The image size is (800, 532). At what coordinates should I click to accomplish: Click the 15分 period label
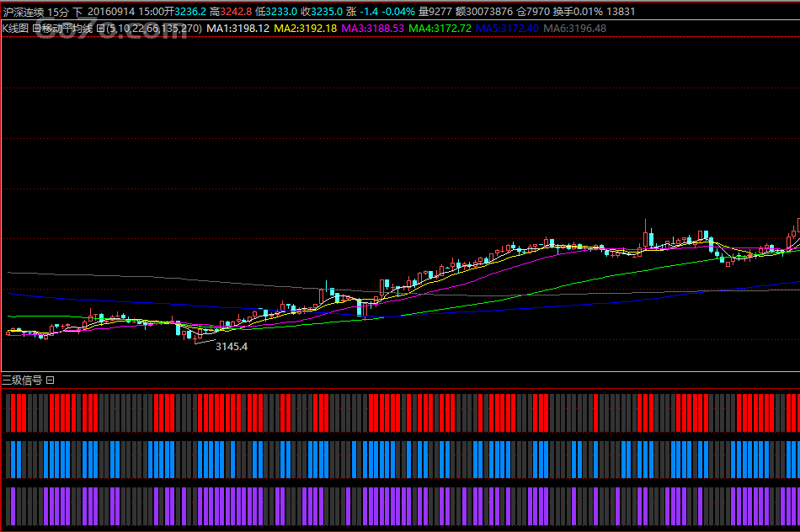(58, 11)
